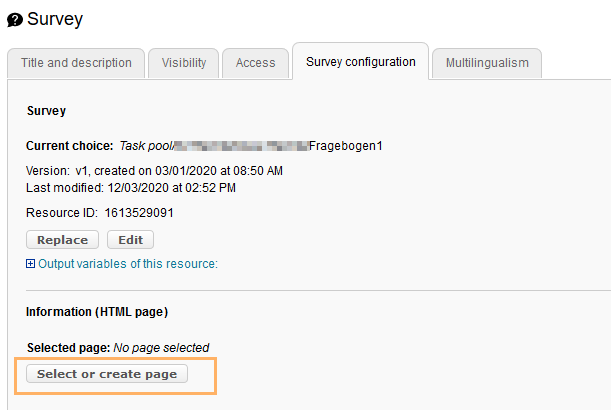Click the Edit button for the survey
This screenshot has width=611, height=410.
point(130,240)
